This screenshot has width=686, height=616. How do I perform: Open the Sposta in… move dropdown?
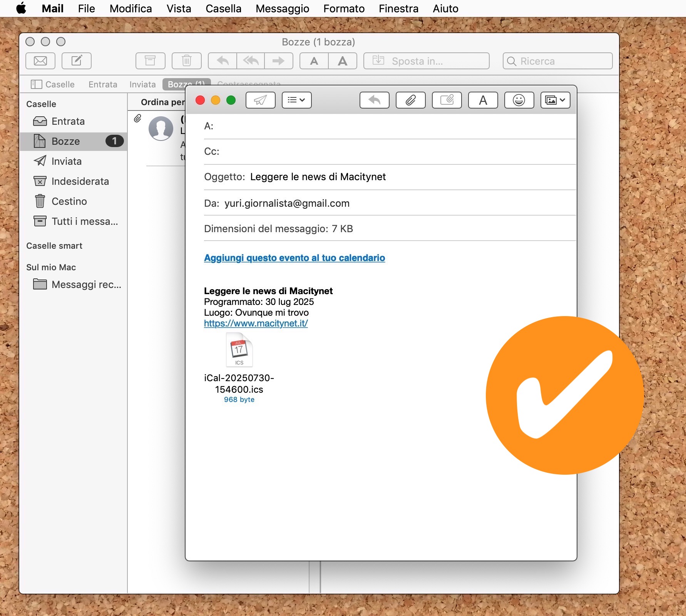click(427, 61)
